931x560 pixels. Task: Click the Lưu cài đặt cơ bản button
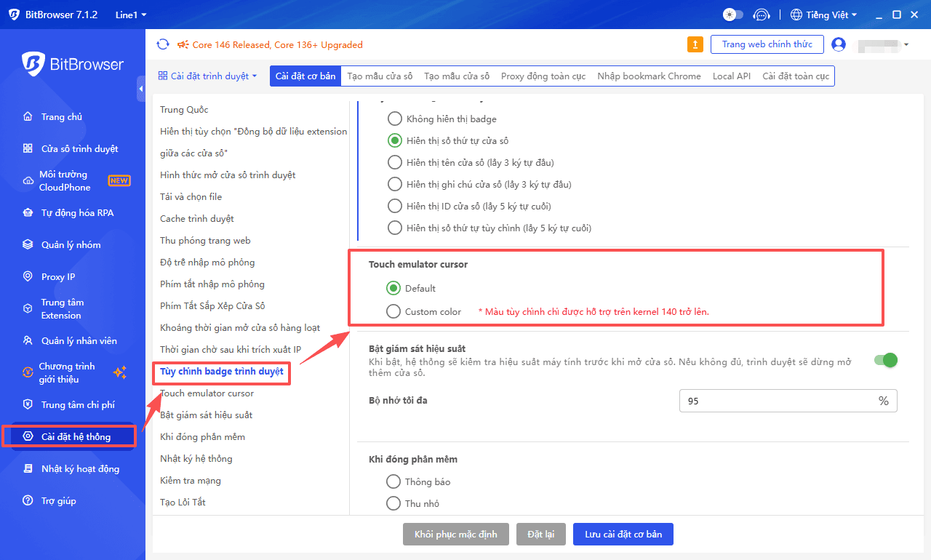coord(623,535)
